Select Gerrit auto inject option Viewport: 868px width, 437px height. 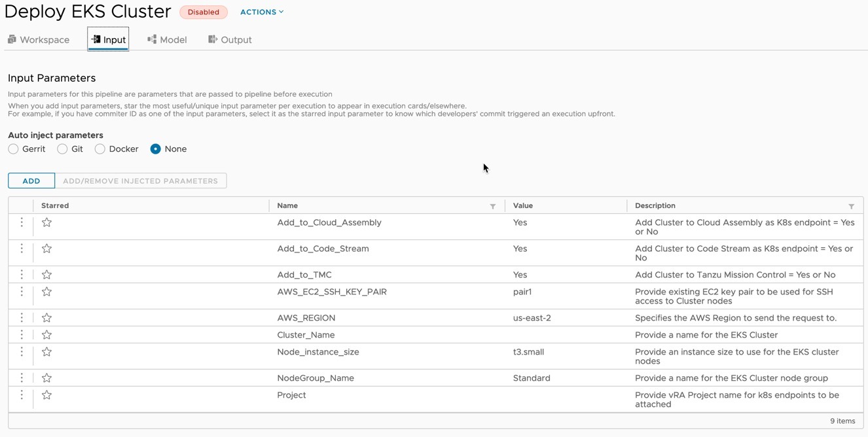tap(13, 149)
